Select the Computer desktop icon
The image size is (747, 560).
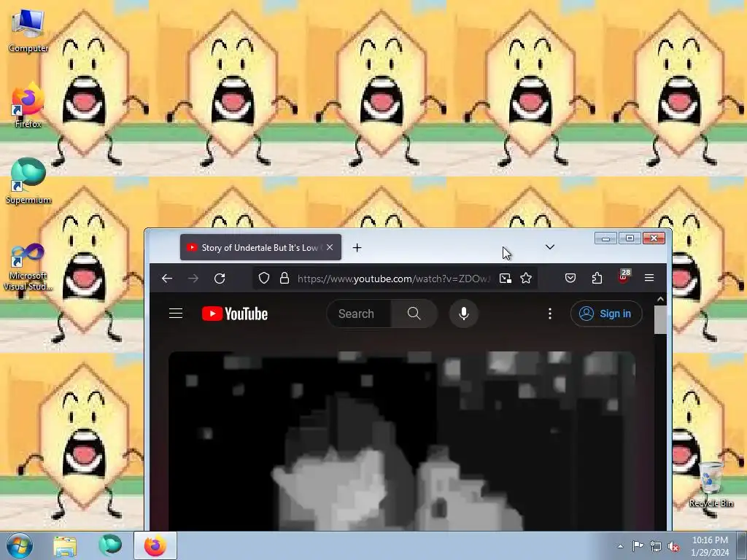coord(28,30)
